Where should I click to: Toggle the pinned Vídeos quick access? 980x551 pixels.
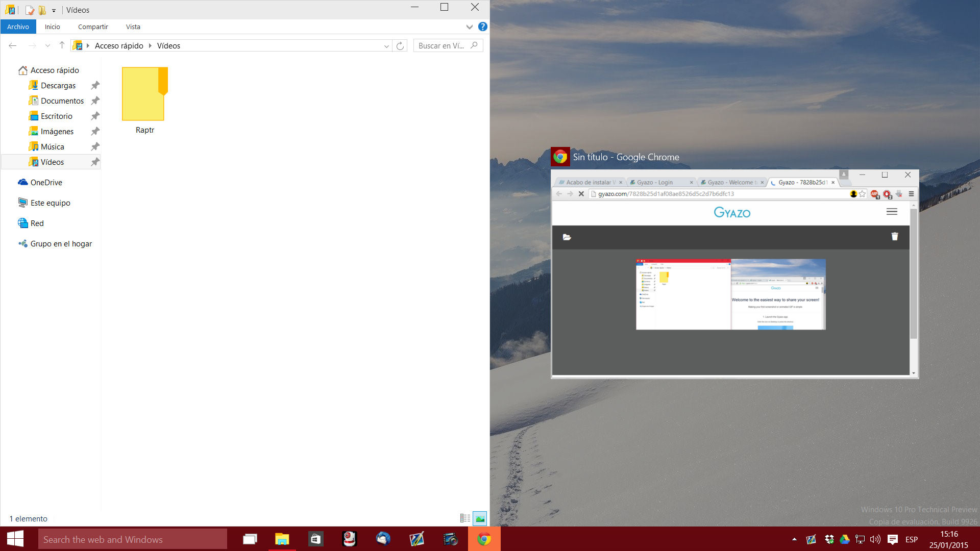tap(95, 161)
